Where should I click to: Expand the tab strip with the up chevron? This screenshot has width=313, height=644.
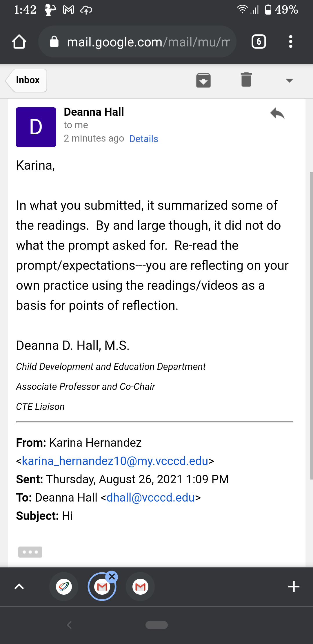point(19,587)
